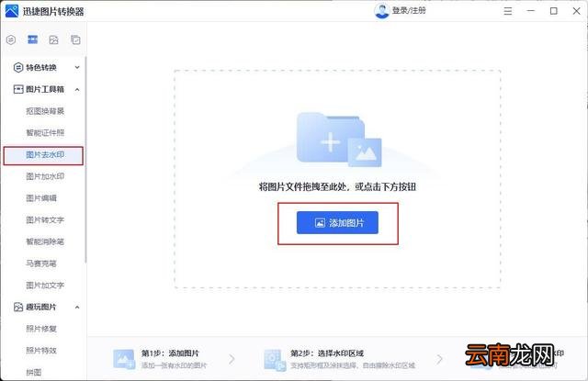Select the toolbox tab icon in sidebar
The height and width of the screenshot is (381, 588).
(33, 39)
